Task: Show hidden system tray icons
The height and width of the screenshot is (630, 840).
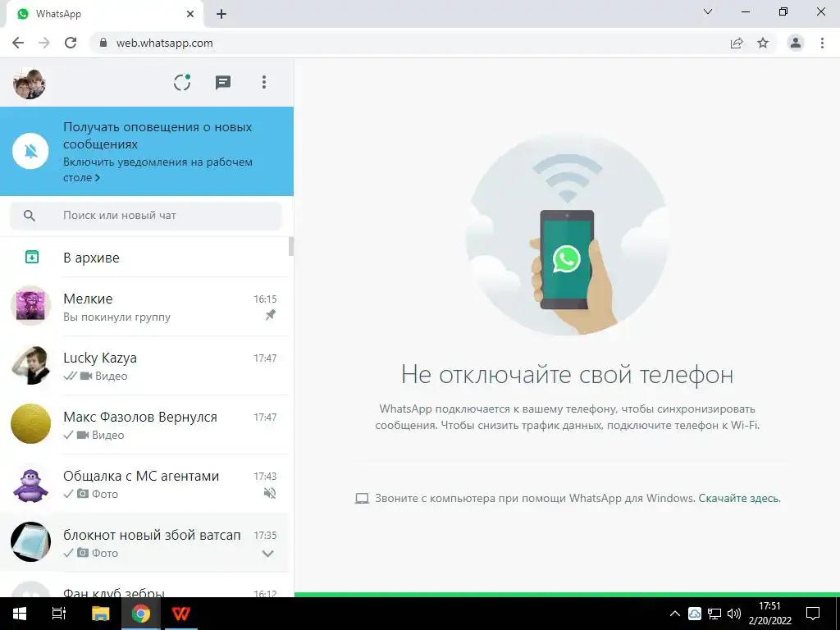Action: [x=675, y=614]
